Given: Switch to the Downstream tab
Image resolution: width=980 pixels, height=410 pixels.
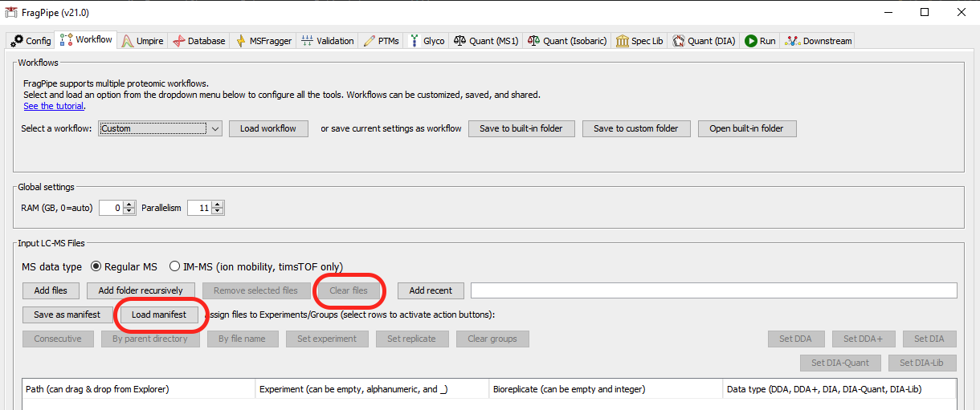Looking at the screenshot, I should tap(818, 41).
